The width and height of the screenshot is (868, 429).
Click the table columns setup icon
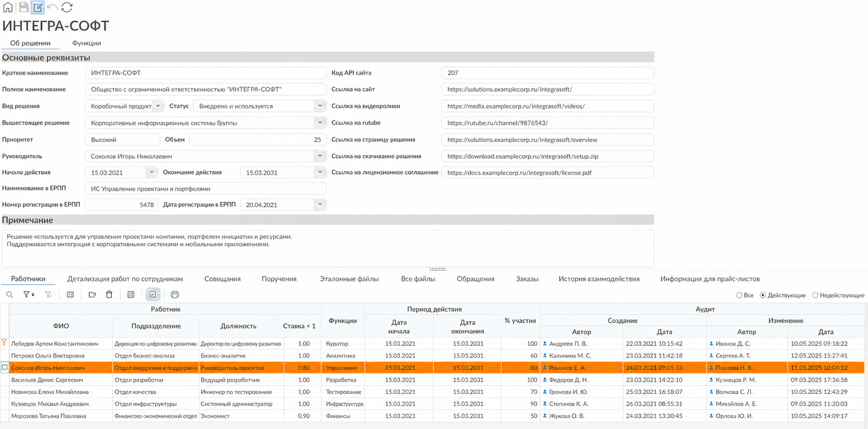click(70, 295)
